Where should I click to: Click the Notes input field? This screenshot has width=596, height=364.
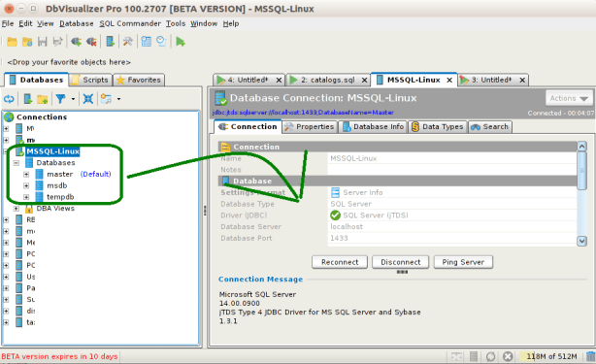[452, 170]
